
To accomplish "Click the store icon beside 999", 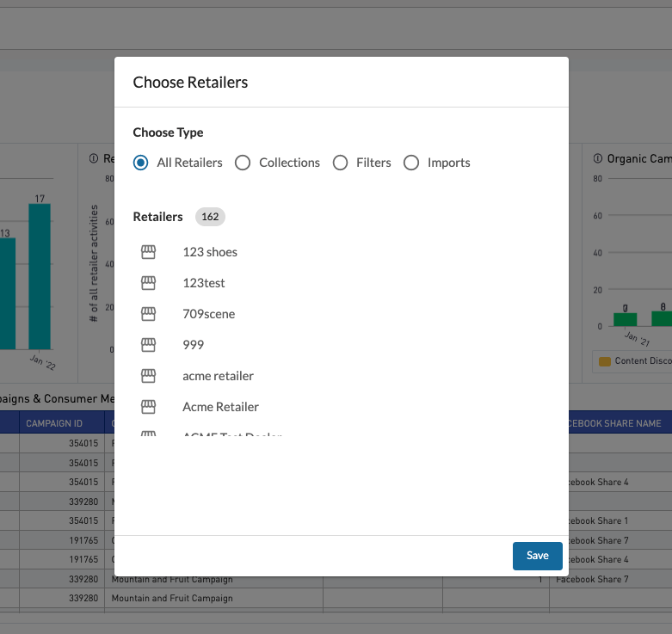I will (x=148, y=344).
